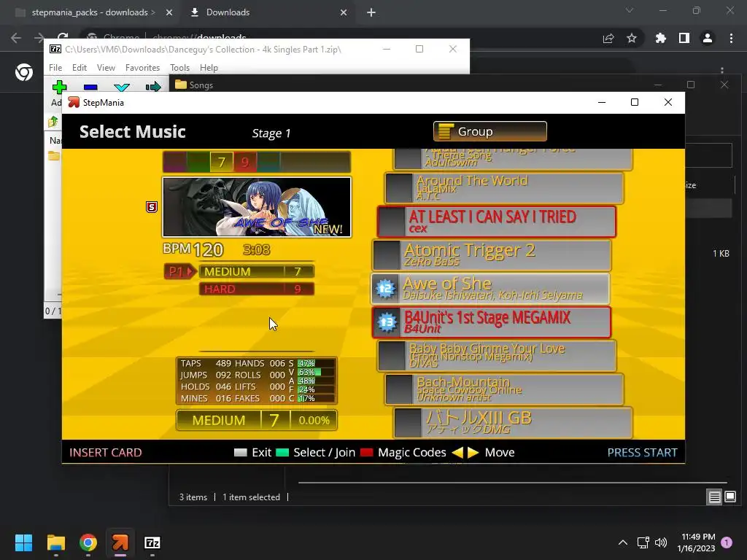Open Chrome tab search chevron
Viewport: 747px width, 560px height.
click(630, 10)
